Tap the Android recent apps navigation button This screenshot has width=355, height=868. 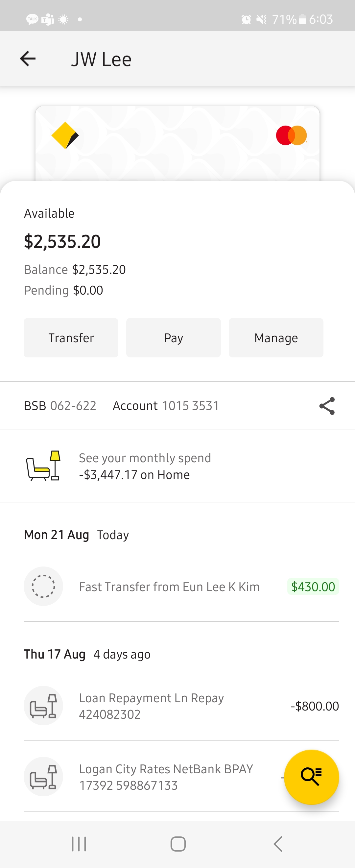(x=79, y=844)
